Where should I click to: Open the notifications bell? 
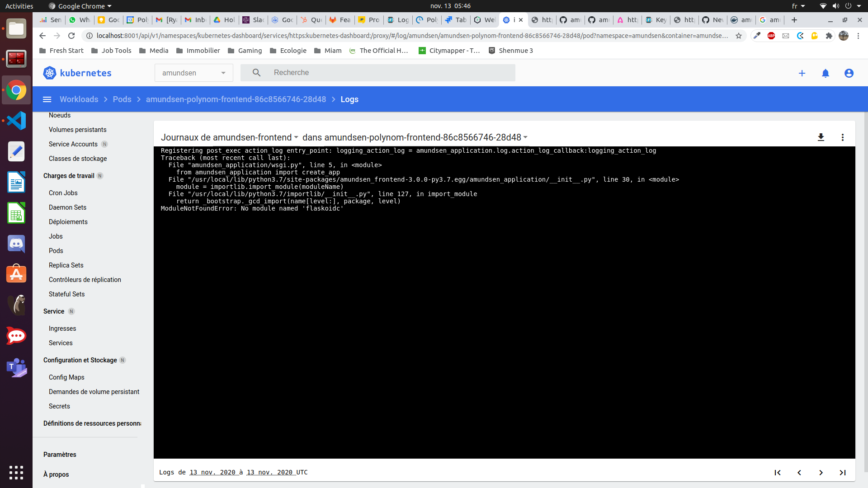826,73
